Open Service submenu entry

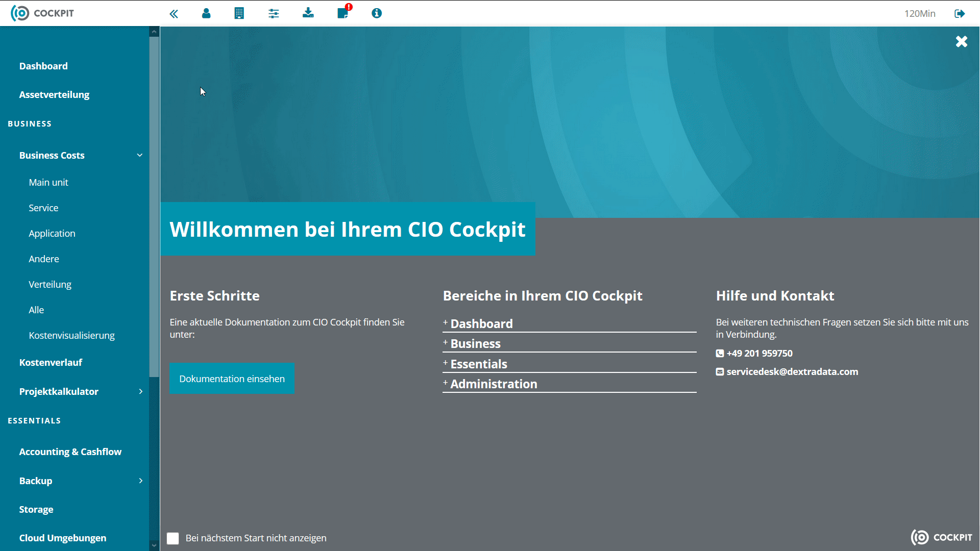click(43, 208)
